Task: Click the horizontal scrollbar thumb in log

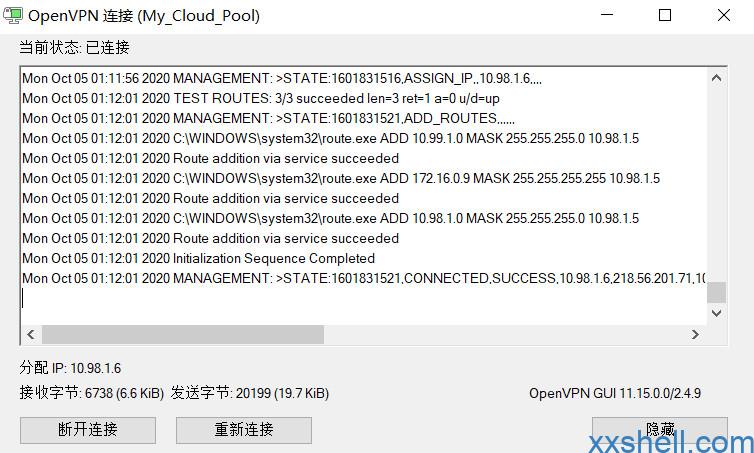Action: [x=183, y=334]
